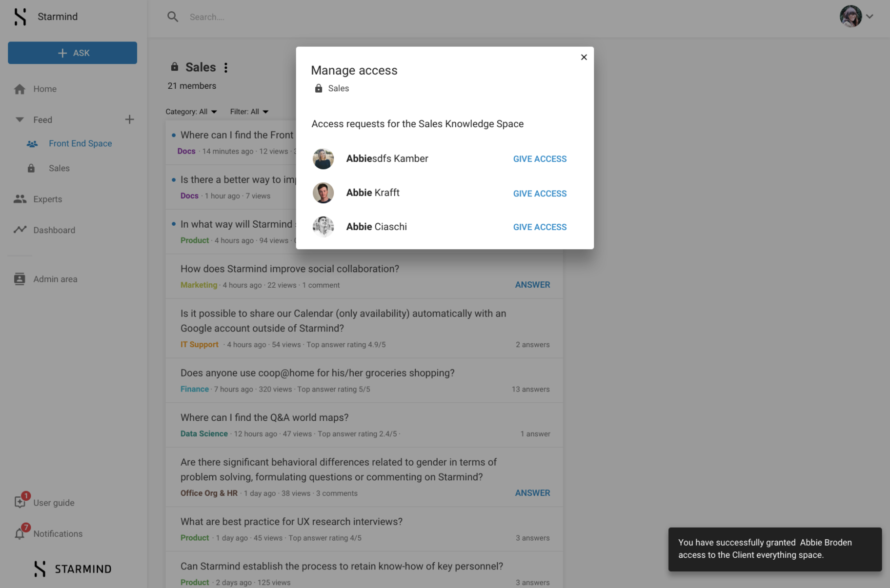Click the access granted toast notification
Viewport: 890px width, 588px height.
tap(775, 549)
